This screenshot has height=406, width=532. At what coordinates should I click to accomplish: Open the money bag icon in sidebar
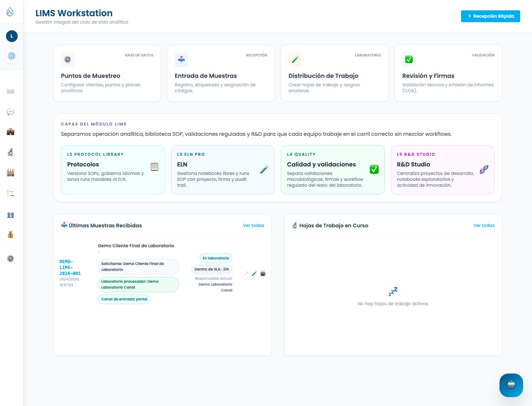click(11, 234)
